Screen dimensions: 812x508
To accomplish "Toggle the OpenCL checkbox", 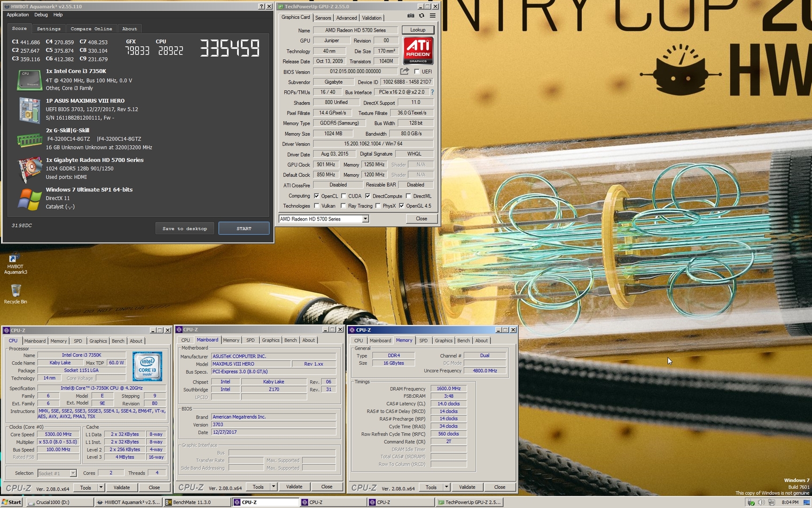I will (316, 196).
